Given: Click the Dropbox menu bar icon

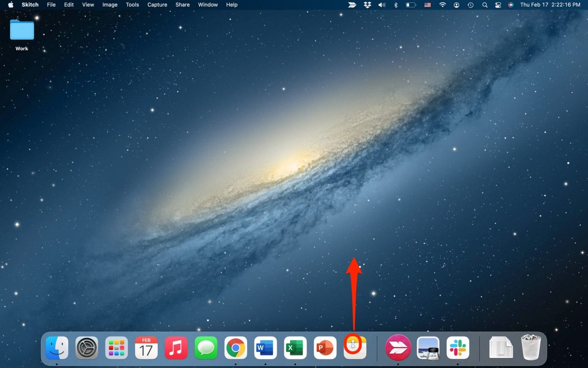Looking at the screenshot, I should [x=367, y=5].
